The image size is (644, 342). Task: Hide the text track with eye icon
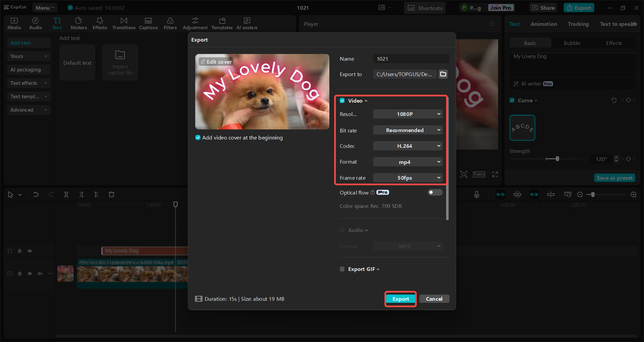30,251
